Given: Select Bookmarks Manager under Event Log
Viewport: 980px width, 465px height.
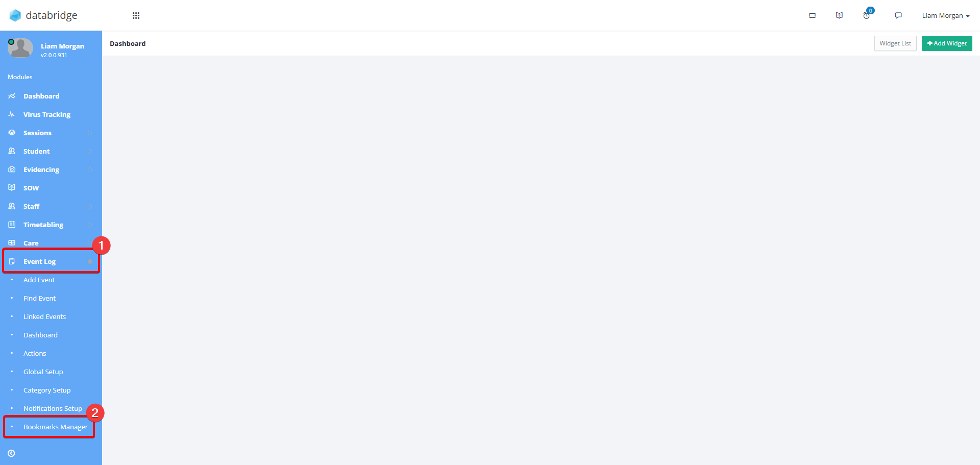Looking at the screenshot, I should (x=55, y=427).
